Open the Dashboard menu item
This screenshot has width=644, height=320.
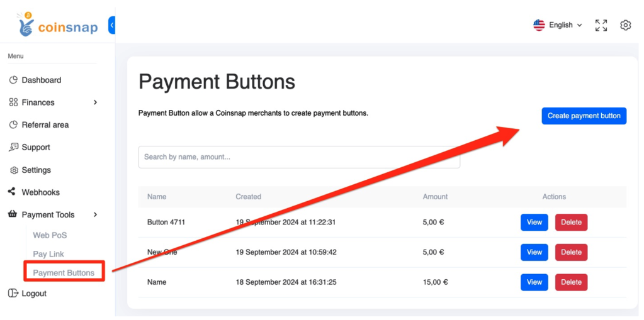[42, 80]
